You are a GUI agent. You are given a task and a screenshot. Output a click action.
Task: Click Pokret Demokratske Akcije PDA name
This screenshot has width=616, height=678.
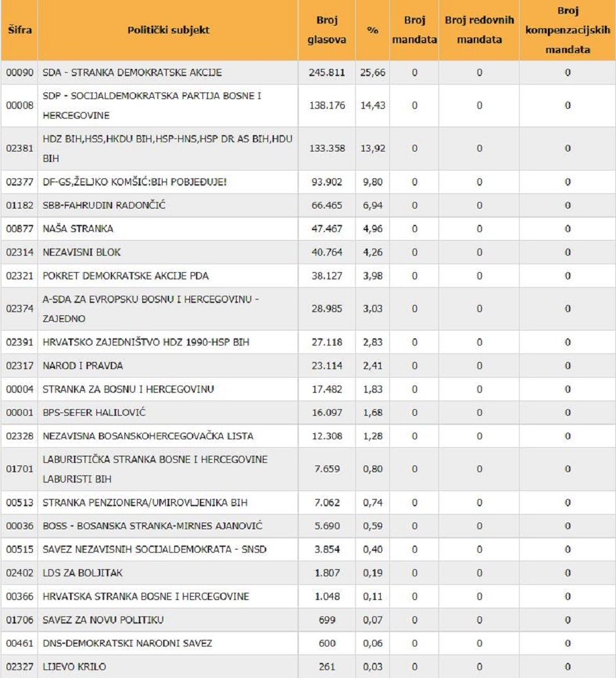pos(126,276)
